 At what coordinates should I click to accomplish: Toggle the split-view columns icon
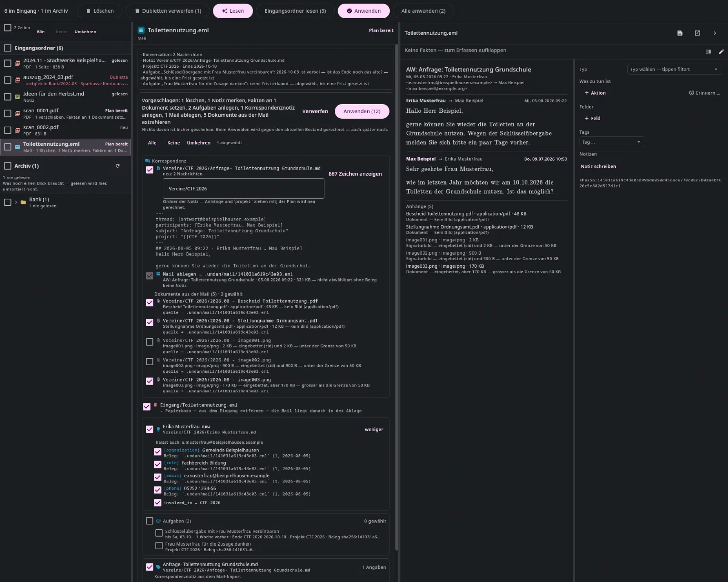coord(708,52)
